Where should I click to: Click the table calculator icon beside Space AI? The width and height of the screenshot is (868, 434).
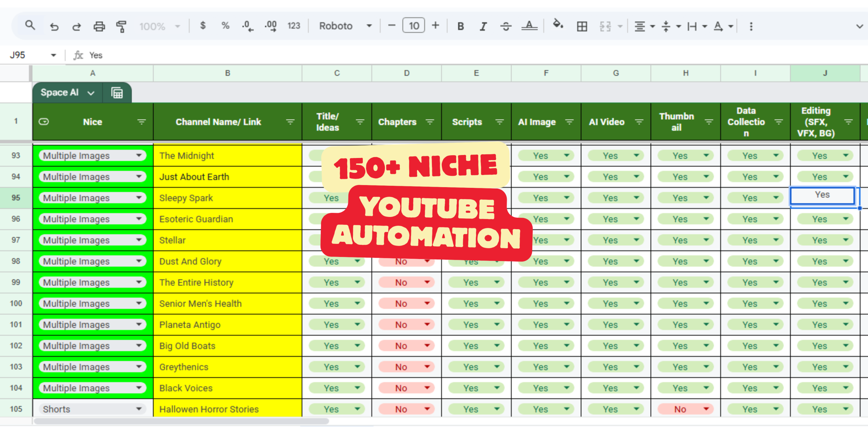click(117, 93)
